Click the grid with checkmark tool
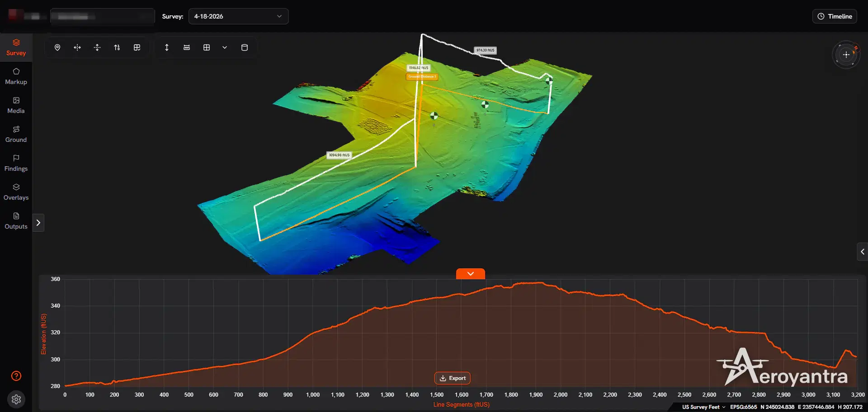The image size is (868, 412). point(137,47)
